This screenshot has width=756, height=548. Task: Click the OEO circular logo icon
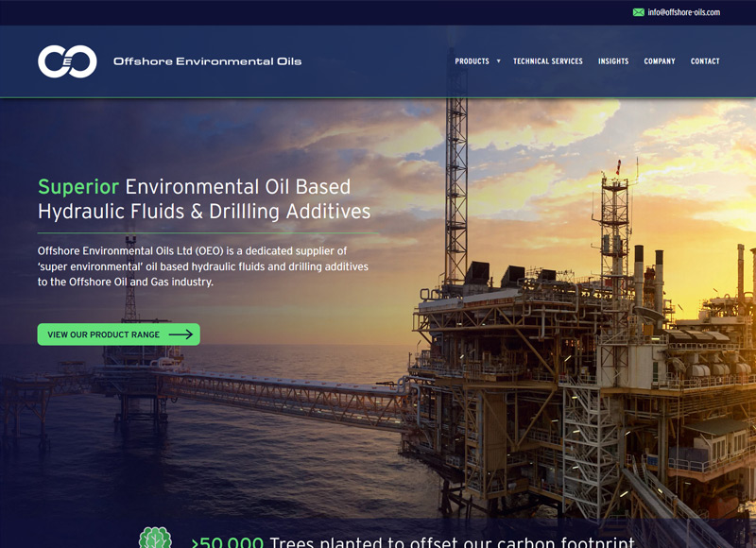click(x=67, y=61)
